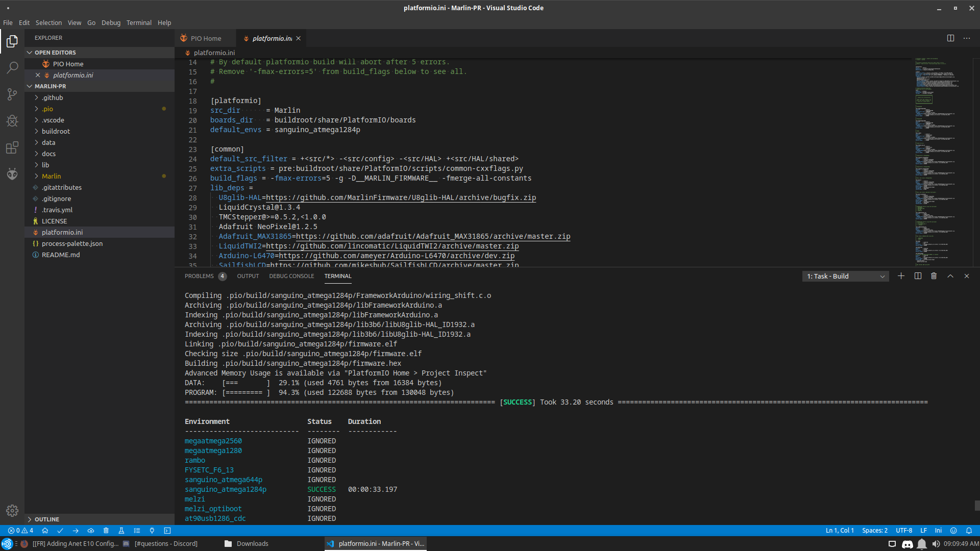Open the Source Control view

click(12, 94)
